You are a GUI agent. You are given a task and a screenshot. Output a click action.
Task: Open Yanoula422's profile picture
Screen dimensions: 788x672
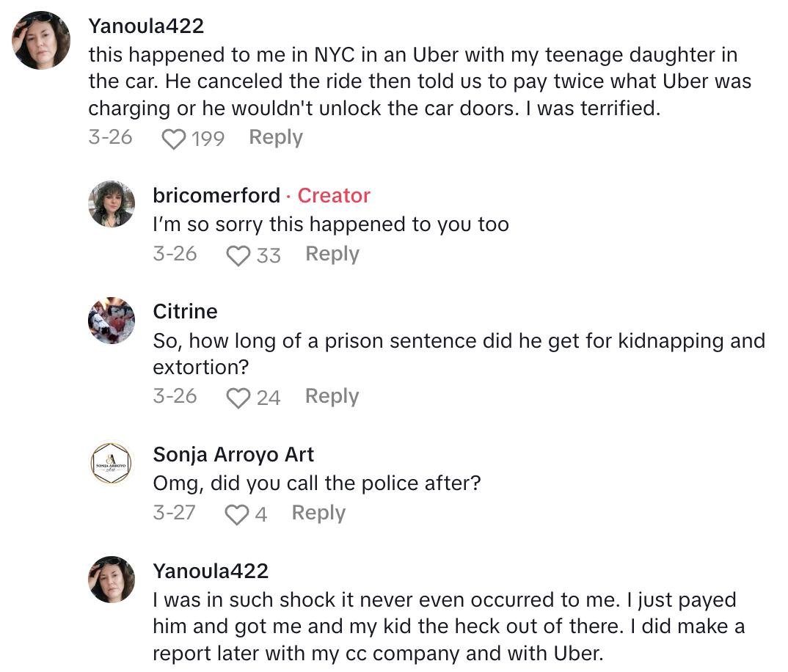tap(40, 40)
